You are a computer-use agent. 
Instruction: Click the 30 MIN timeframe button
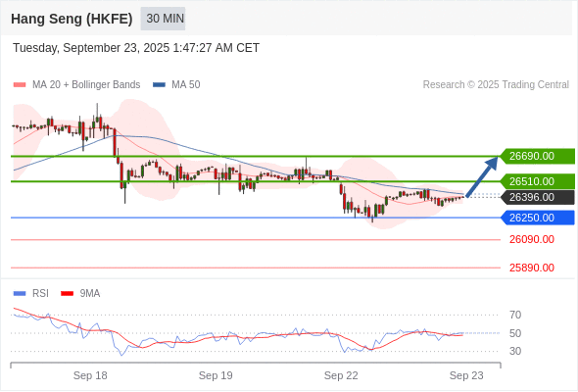click(x=163, y=19)
